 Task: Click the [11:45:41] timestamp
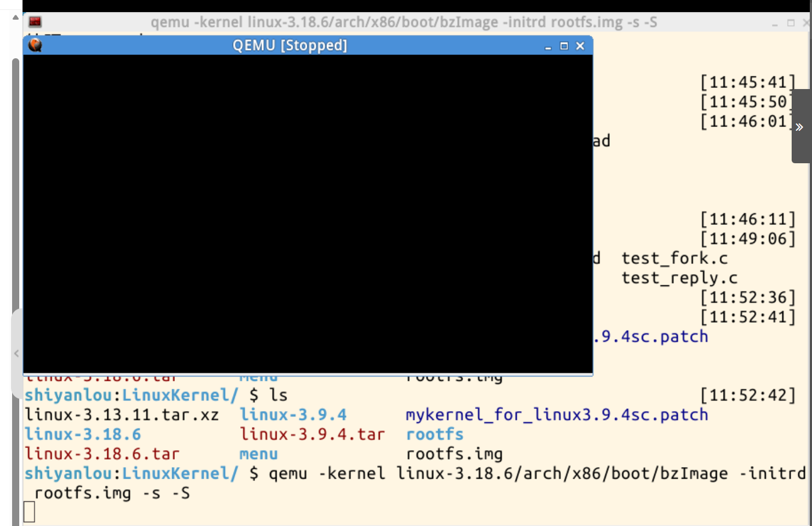[x=748, y=82]
